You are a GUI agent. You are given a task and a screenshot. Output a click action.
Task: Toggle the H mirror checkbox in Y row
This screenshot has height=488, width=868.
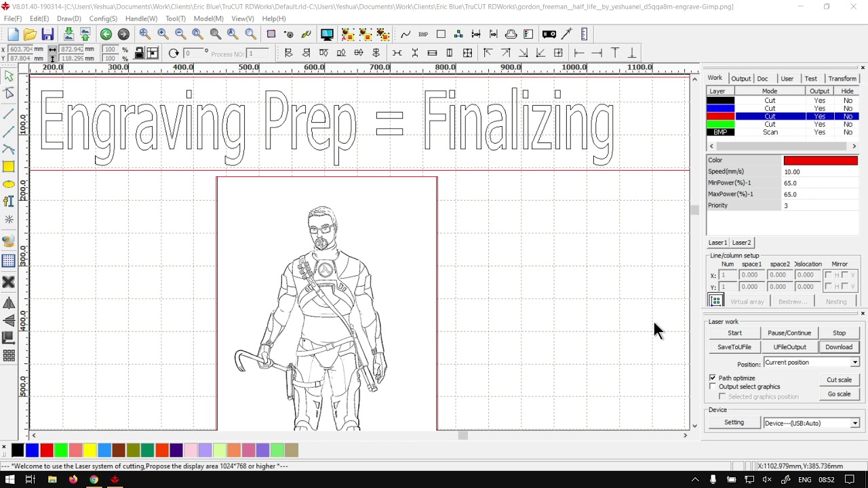click(x=829, y=287)
